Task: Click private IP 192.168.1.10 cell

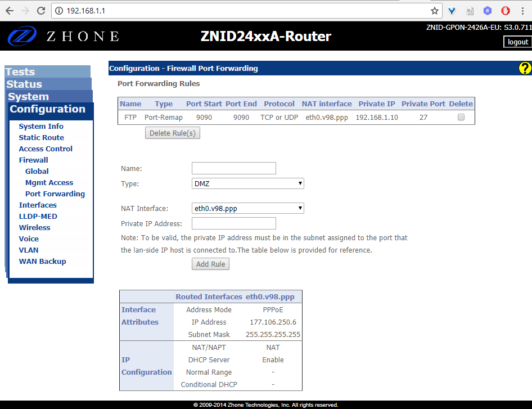Action: coord(377,118)
